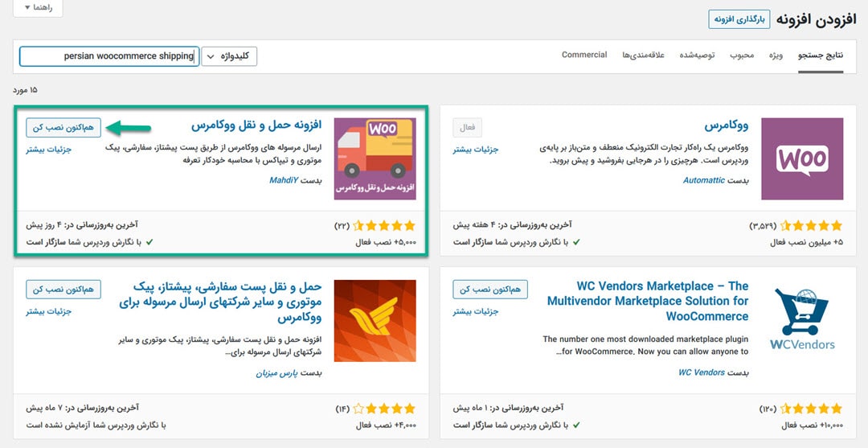Select the توصیه‌شده (Recommended) tab
The height and width of the screenshot is (448, 868).
(697, 55)
